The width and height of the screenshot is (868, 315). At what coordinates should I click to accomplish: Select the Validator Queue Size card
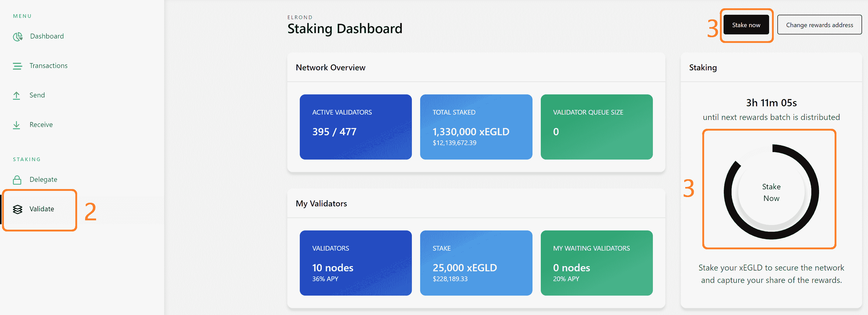[x=596, y=127]
